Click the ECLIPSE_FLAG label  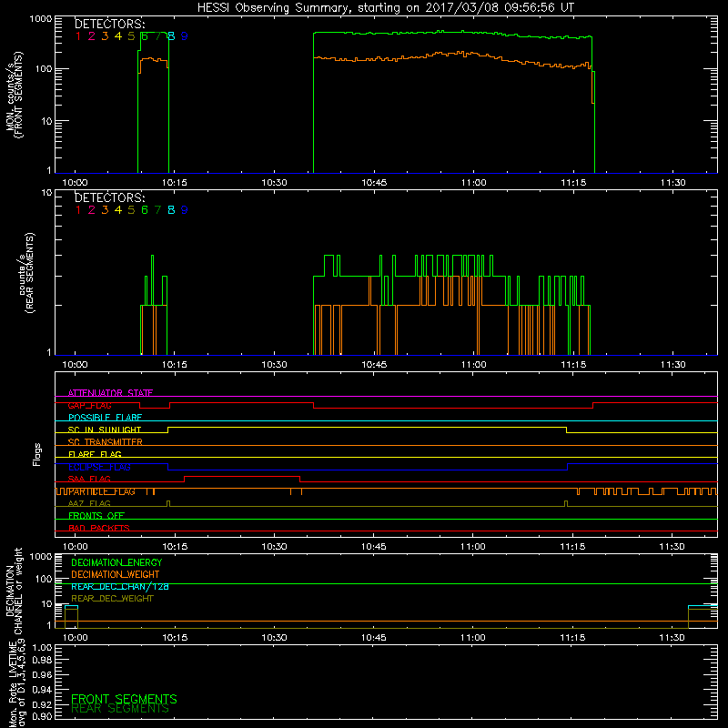(x=99, y=467)
